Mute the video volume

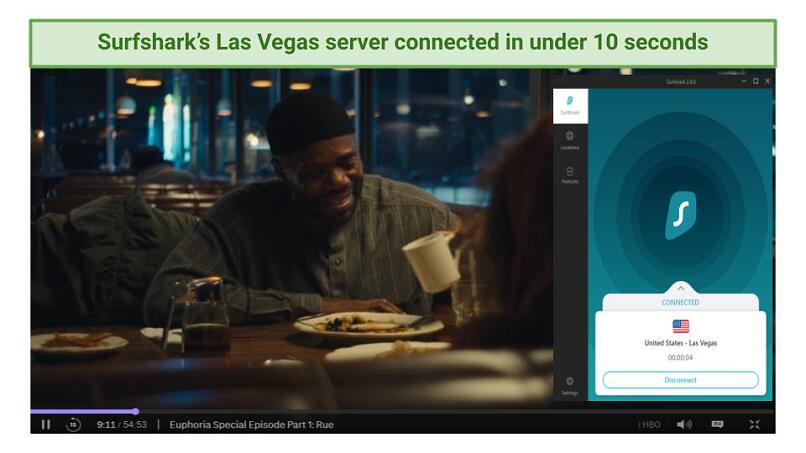[684, 424]
